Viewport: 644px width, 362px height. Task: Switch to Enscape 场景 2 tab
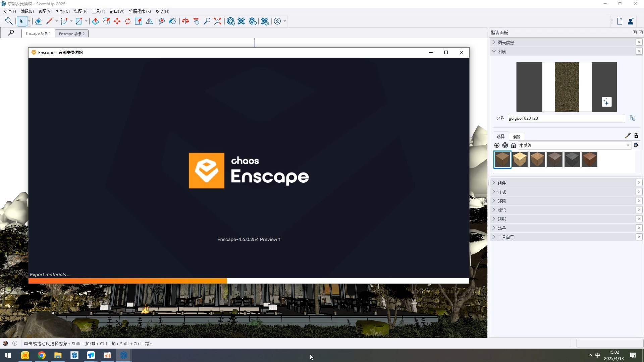point(71,34)
